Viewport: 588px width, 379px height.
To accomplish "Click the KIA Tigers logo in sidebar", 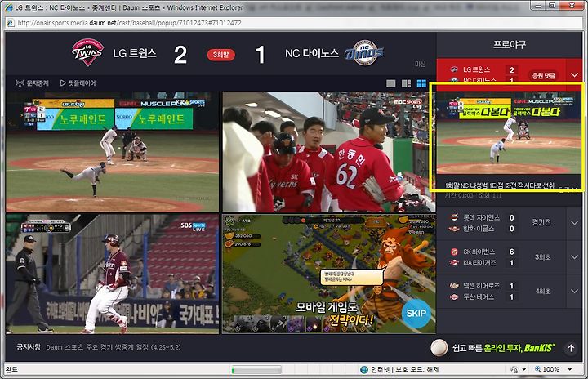I will pyautogui.click(x=454, y=263).
